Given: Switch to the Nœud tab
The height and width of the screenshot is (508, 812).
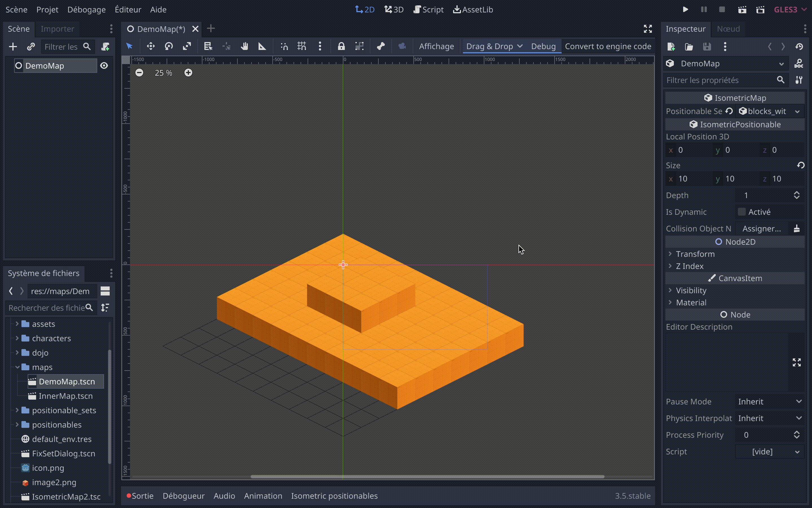Looking at the screenshot, I should click(x=728, y=29).
